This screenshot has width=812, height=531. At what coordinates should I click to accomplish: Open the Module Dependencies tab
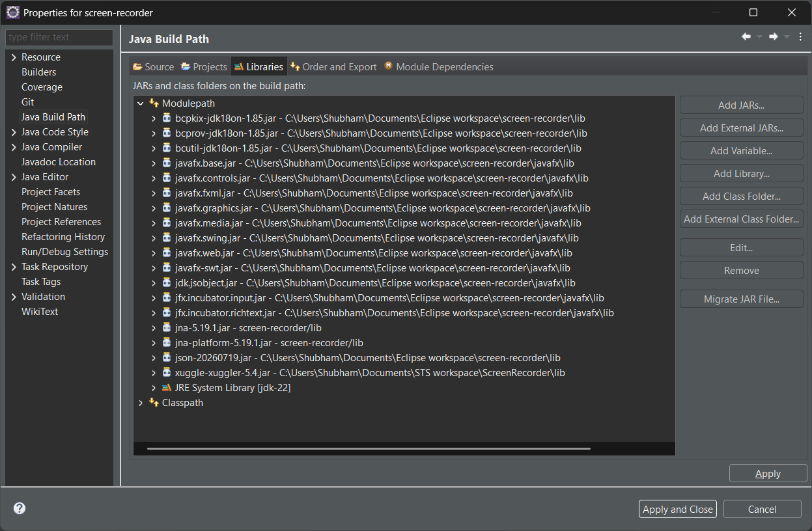439,66
